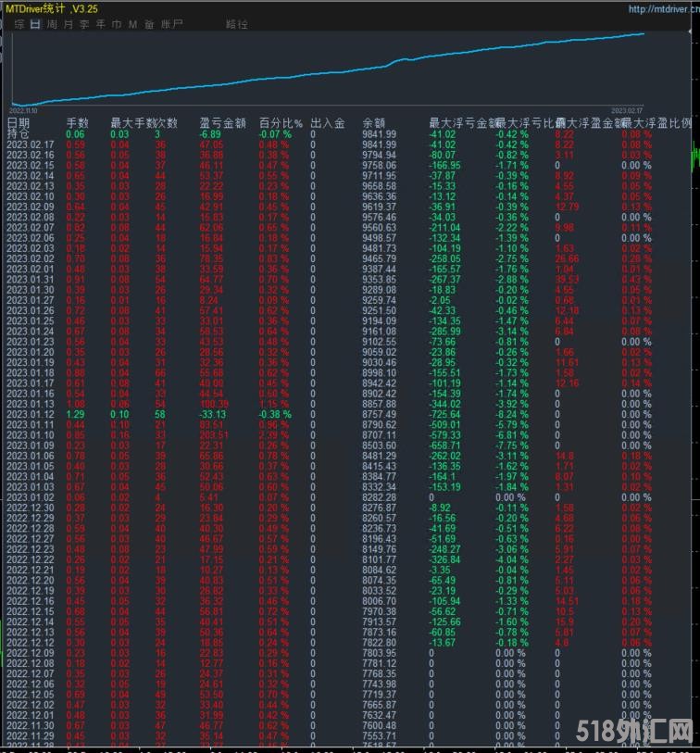Select the 季 quarterly tab
The width and height of the screenshot is (700, 753).
[84, 24]
